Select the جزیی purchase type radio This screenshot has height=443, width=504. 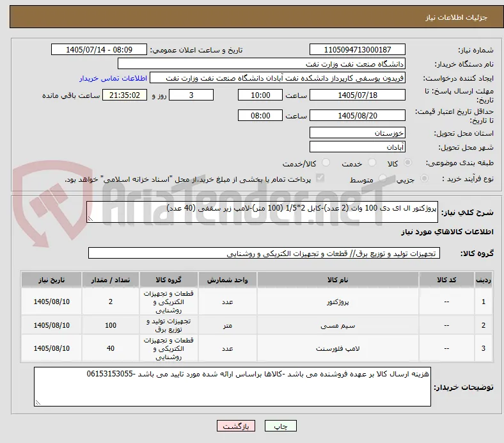click(424, 178)
